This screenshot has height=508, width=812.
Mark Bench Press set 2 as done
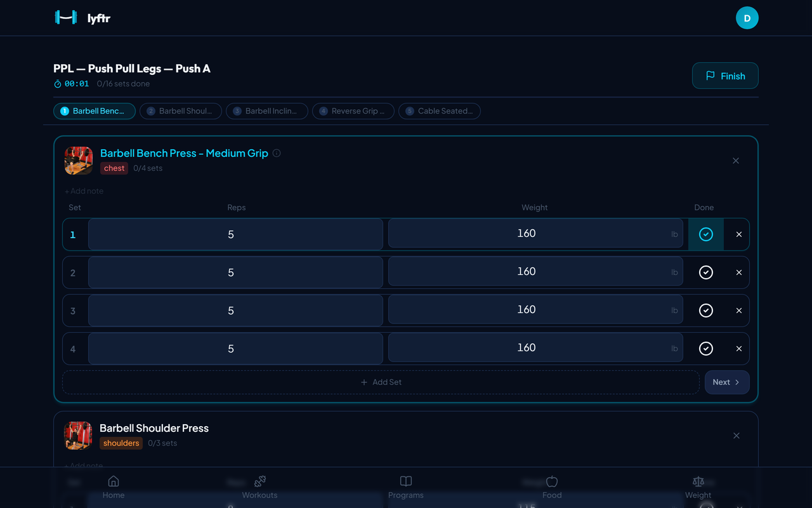point(706,272)
